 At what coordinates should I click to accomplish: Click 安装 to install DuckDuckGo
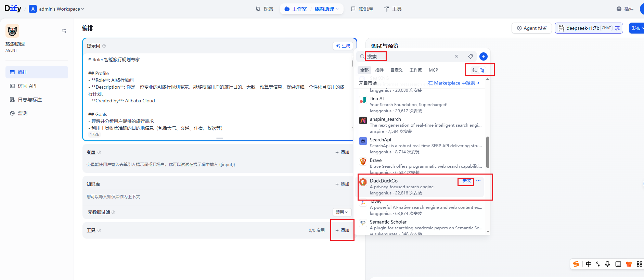pyautogui.click(x=467, y=181)
